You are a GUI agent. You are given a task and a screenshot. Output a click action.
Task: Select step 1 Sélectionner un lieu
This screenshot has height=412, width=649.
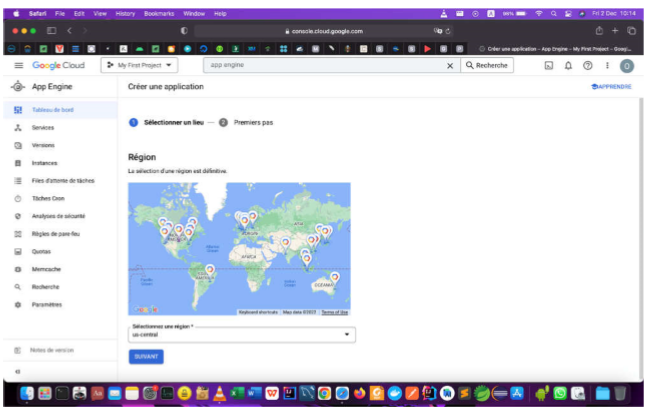click(x=166, y=123)
